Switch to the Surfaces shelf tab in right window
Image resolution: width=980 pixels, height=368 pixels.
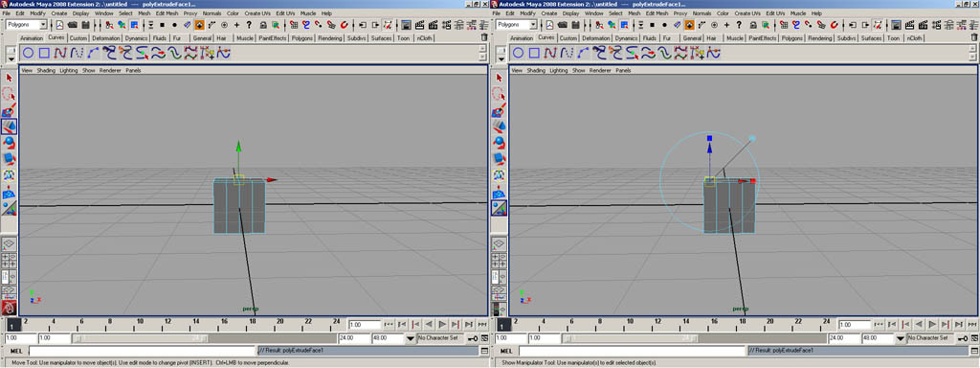[x=871, y=38]
